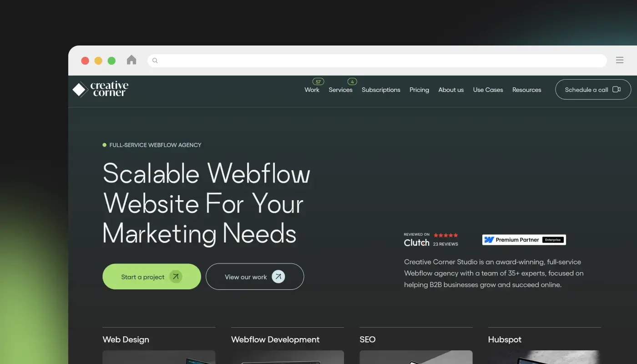The image size is (637, 364).
Task: Click the Enterprise label in partner badge
Action: pos(553,240)
